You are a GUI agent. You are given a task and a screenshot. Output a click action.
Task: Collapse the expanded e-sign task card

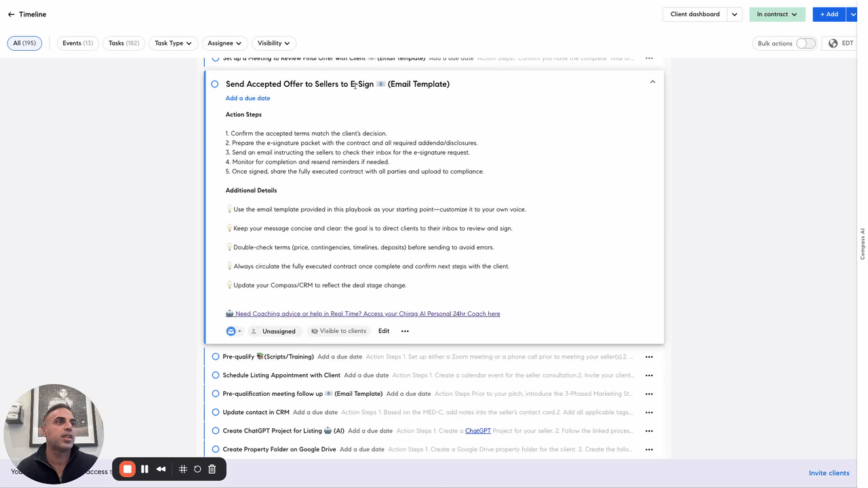[x=652, y=81]
